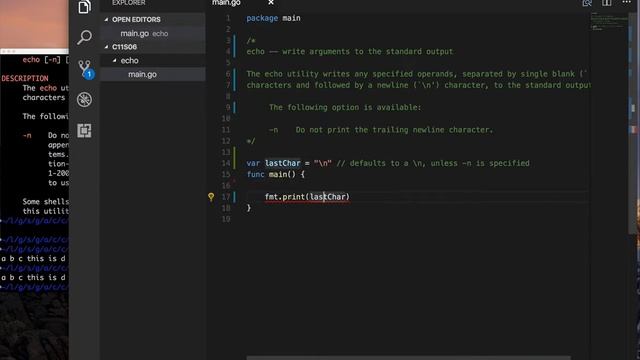Open the Debug view icon
Viewport: 640px width, 360px height.
pos(84,100)
